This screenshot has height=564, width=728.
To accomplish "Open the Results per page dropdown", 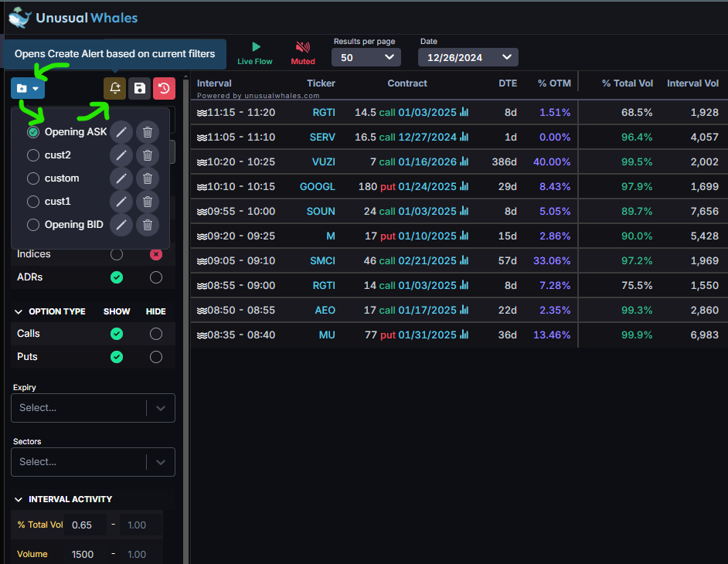I will click(x=366, y=58).
